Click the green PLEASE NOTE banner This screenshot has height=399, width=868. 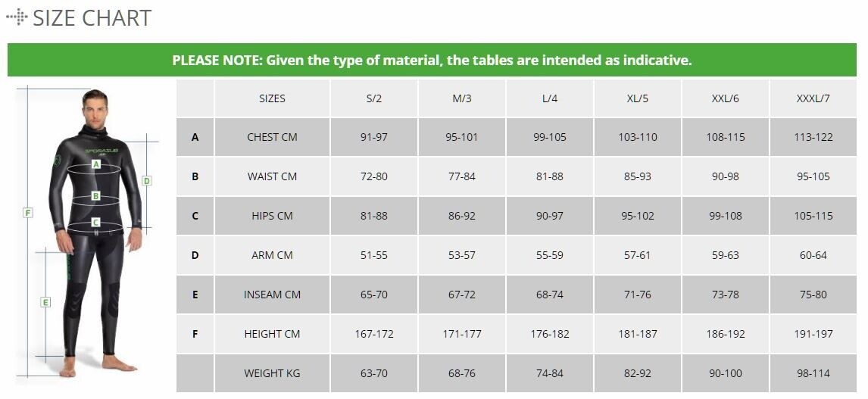tap(432, 60)
